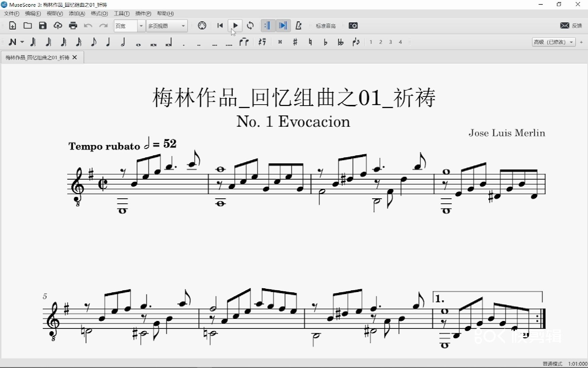Open a file using the folder icon
Image resolution: width=588 pixels, height=368 pixels.
[28, 26]
